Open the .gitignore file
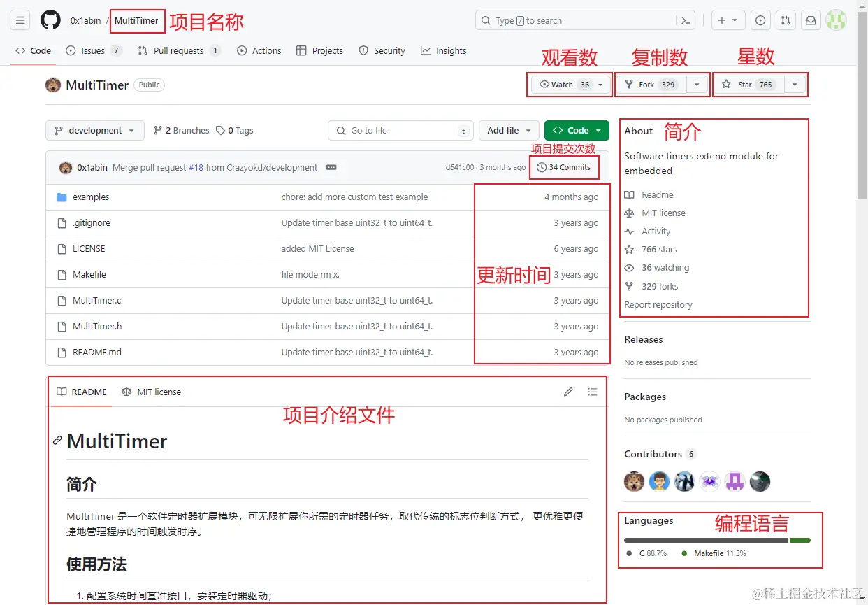Image resolution: width=868 pixels, height=605 pixels. tap(92, 223)
